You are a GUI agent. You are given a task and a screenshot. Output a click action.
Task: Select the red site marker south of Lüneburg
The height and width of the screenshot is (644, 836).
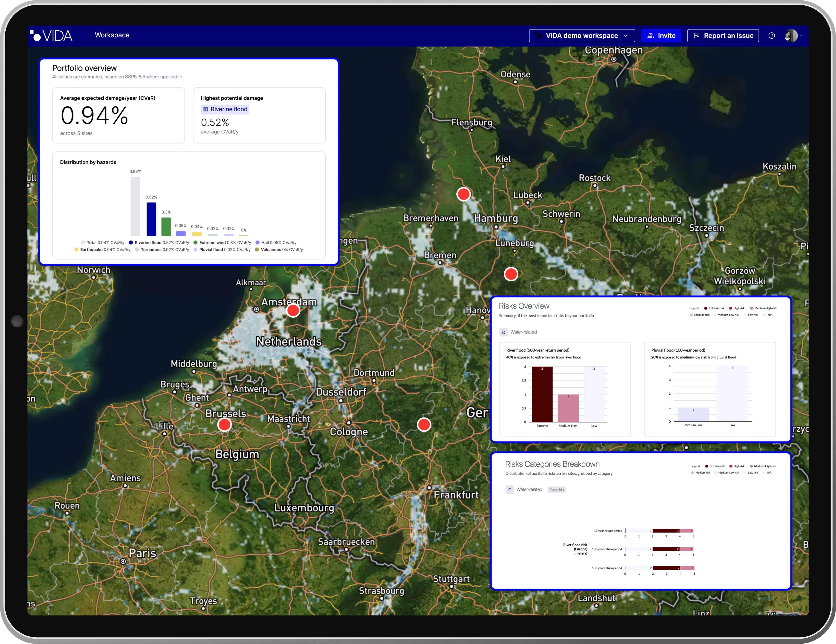pos(511,274)
